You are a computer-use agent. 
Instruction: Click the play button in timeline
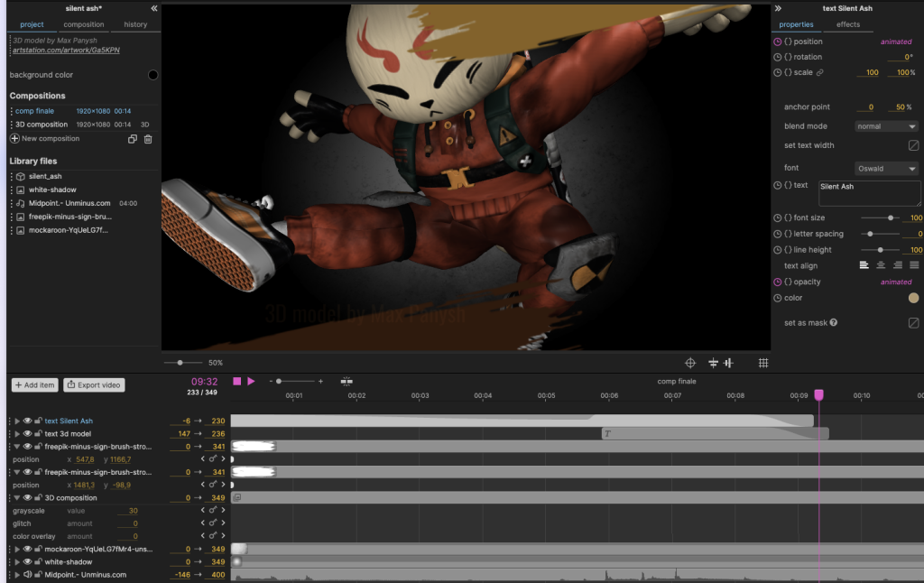[x=251, y=382]
